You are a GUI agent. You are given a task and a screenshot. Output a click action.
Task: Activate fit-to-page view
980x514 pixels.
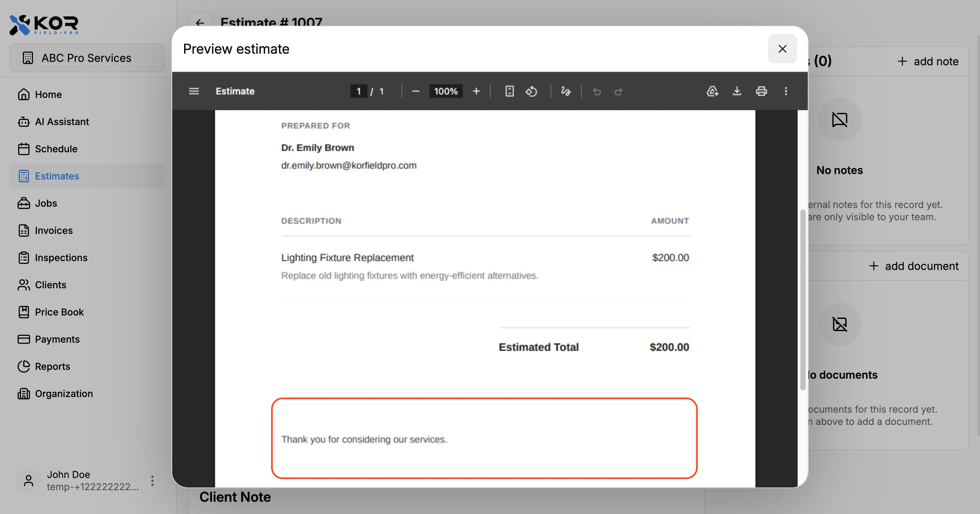(509, 91)
